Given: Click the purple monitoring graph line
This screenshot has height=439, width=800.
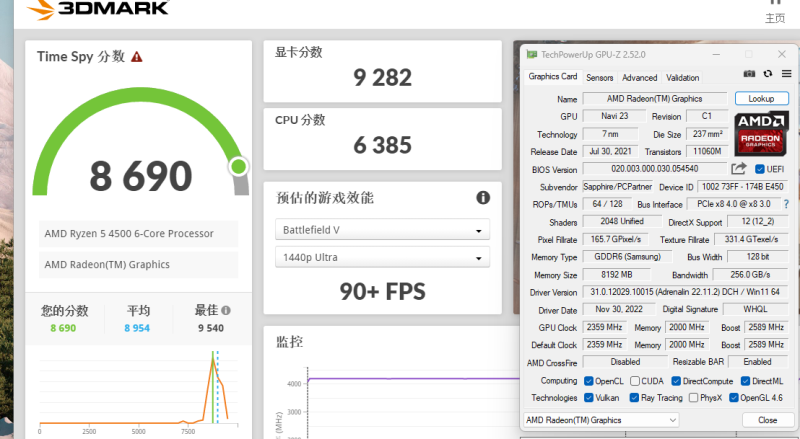Looking at the screenshot, I should [413, 379].
